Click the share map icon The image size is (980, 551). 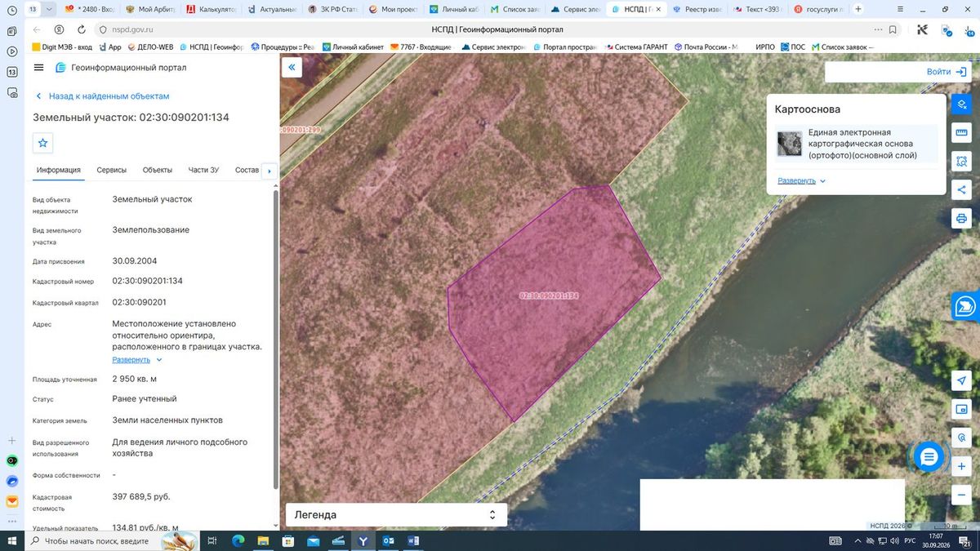pos(961,190)
